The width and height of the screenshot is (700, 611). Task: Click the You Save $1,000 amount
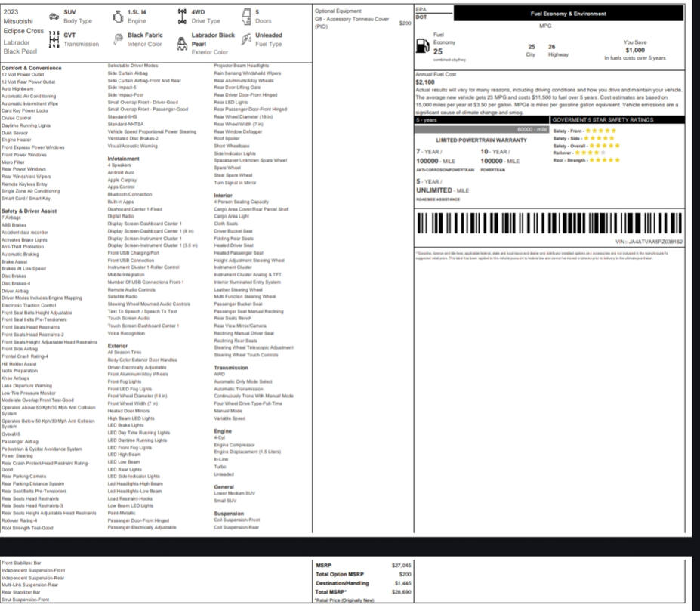point(635,50)
